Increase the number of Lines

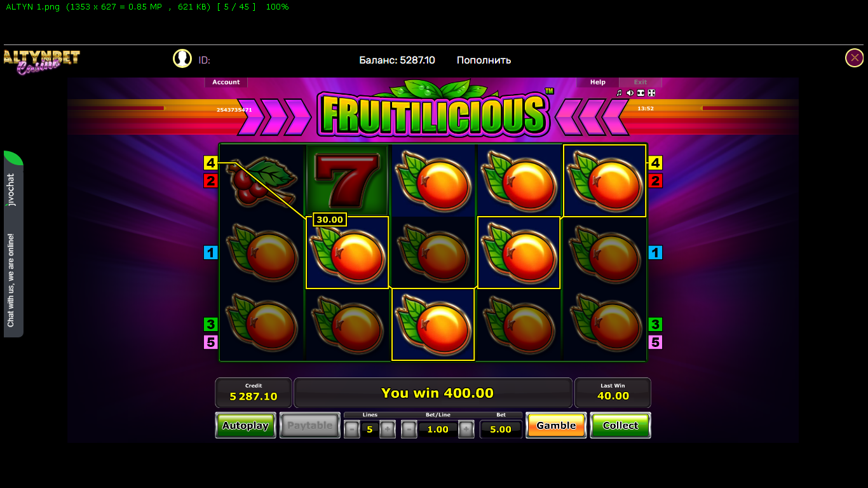coord(388,430)
